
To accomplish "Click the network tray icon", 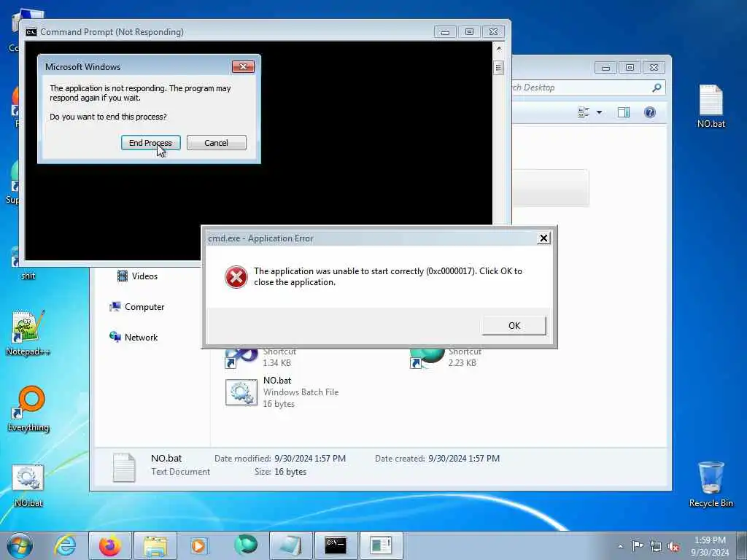I will 656,546.
